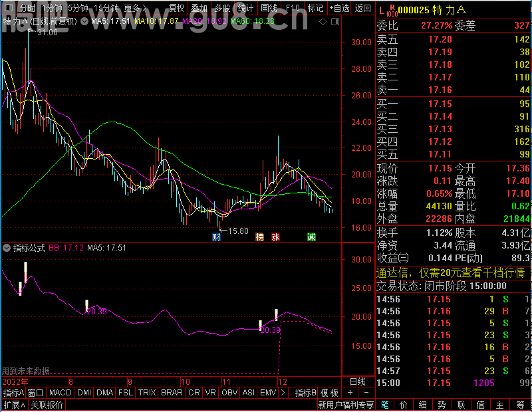
Task: Click stock title 000025 特力A
Action: (432, 10)
